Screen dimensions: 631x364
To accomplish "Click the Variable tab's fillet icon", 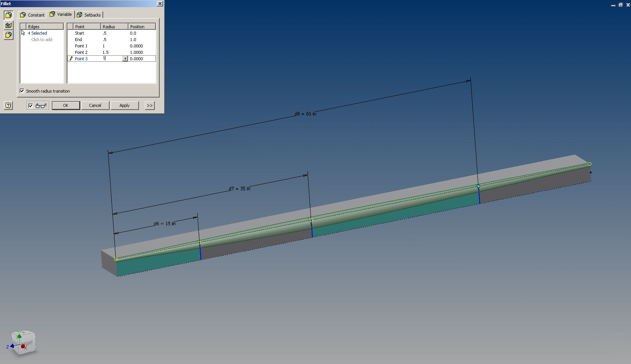I will coord(52,14).
